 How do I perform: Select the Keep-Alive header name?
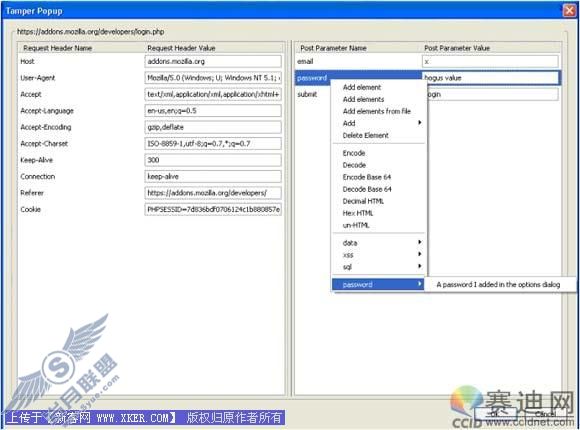tap(37, 160)
